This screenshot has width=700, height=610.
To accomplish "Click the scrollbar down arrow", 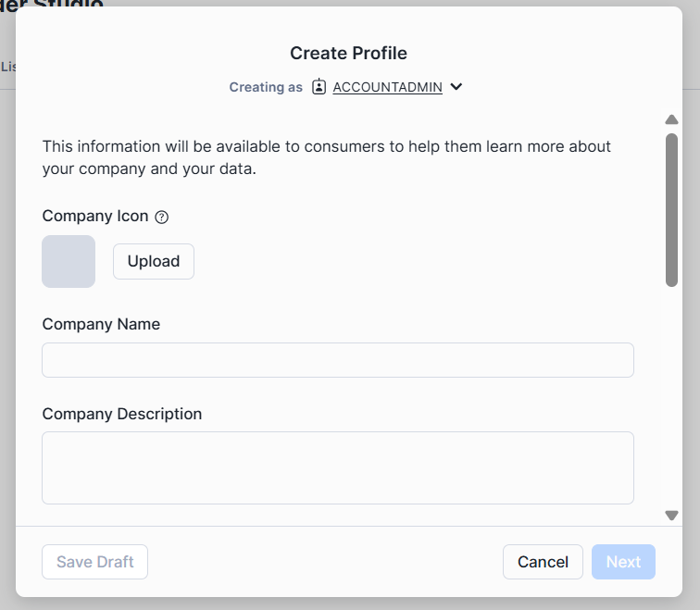I will pos(672,516).
